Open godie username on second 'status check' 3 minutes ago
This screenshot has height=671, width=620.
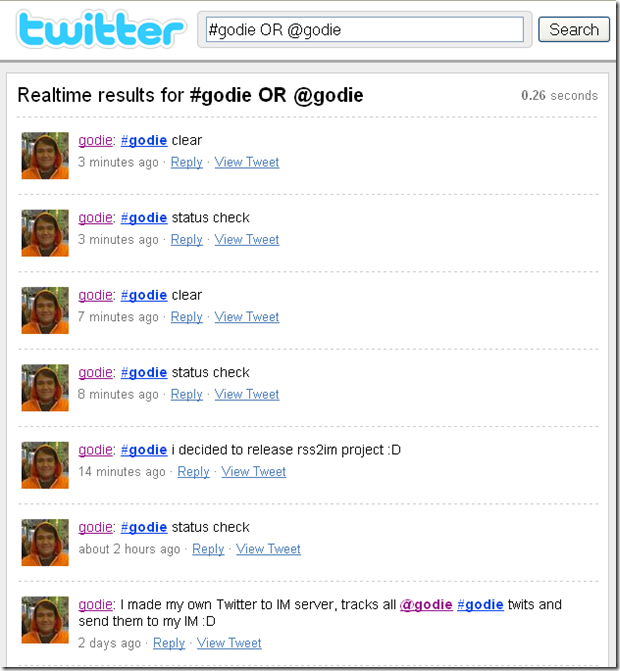point(95,218)
